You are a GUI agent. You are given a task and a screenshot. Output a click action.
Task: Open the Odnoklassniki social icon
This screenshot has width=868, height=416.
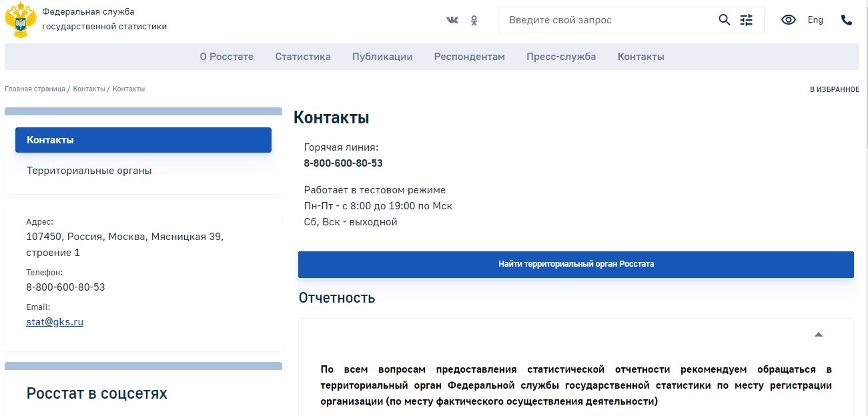tap(474, 20)
